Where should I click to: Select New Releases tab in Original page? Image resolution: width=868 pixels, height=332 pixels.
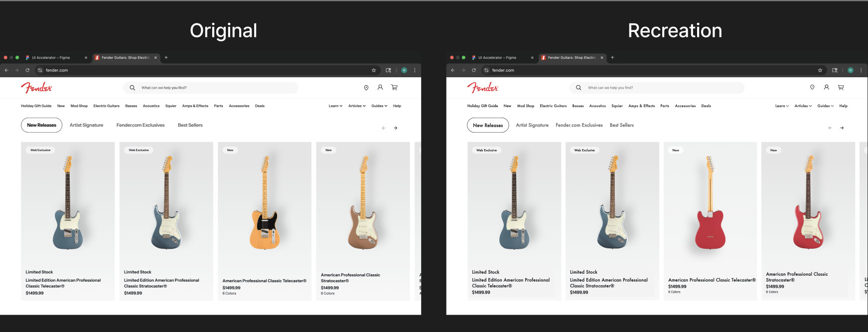[x=41, y=125]
